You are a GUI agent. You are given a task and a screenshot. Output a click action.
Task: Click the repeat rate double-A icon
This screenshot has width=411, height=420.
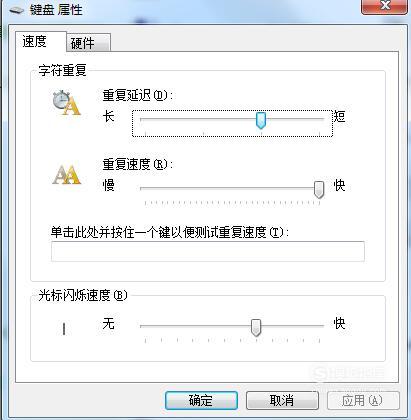[x=67, y=174]
